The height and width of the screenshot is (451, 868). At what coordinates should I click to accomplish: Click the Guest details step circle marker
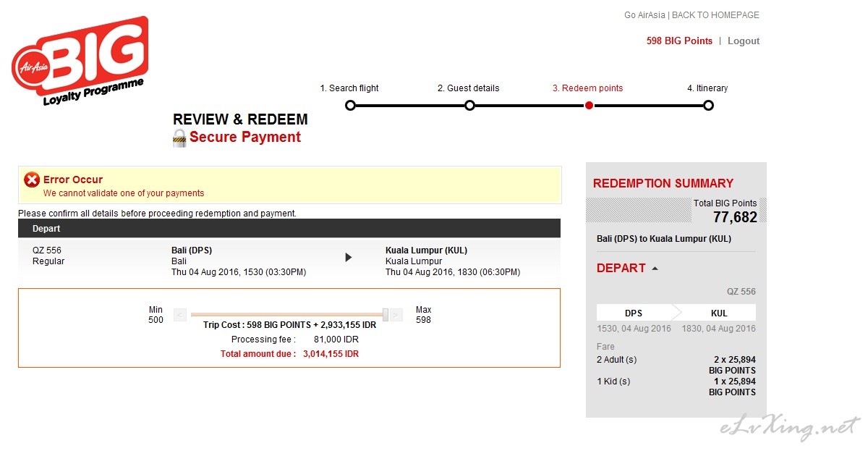tap(469, 106)
